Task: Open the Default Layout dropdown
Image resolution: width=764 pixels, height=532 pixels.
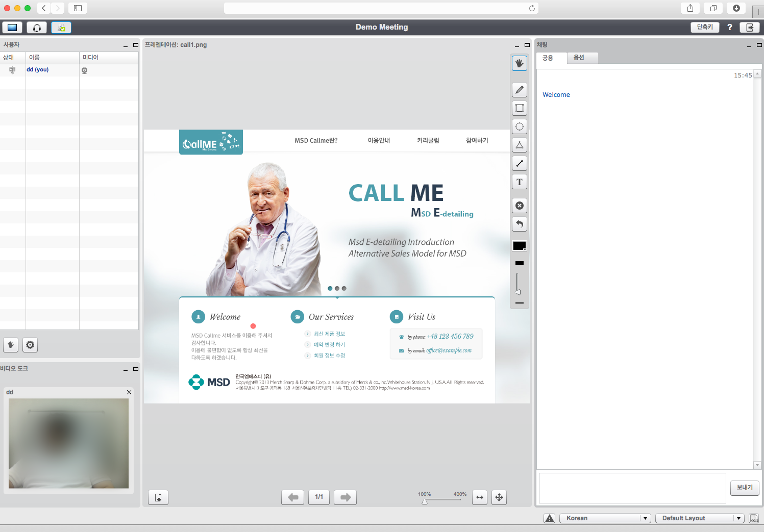Action: (700, 518)
